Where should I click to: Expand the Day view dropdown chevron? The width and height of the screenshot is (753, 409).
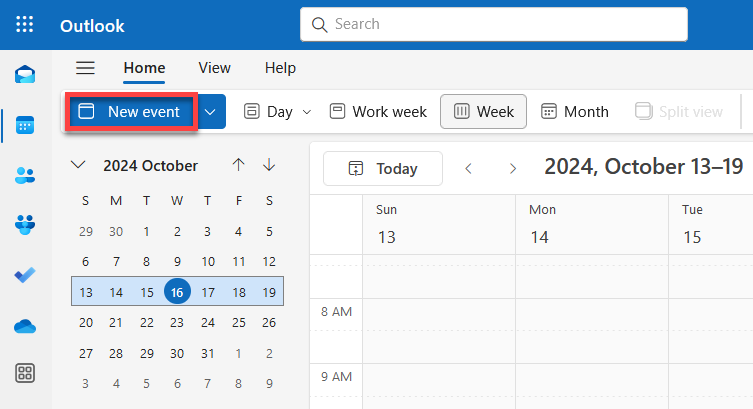click(x=307, y=112)
